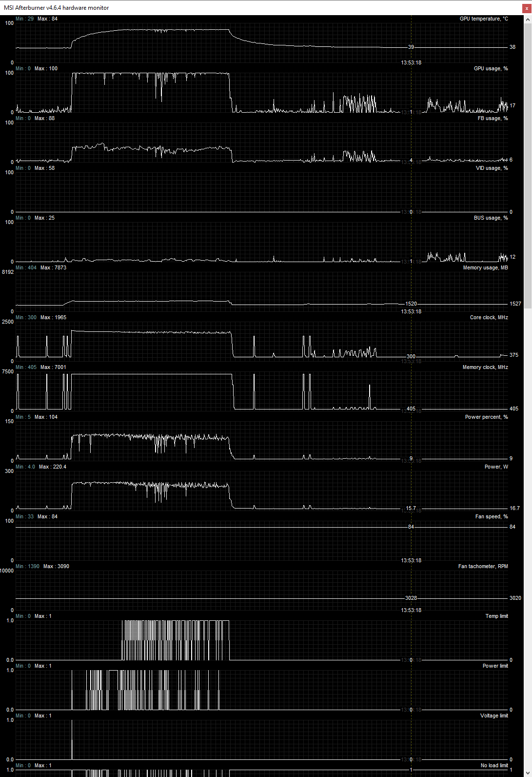Click the GPU temperature graph label

coord(483,19)
